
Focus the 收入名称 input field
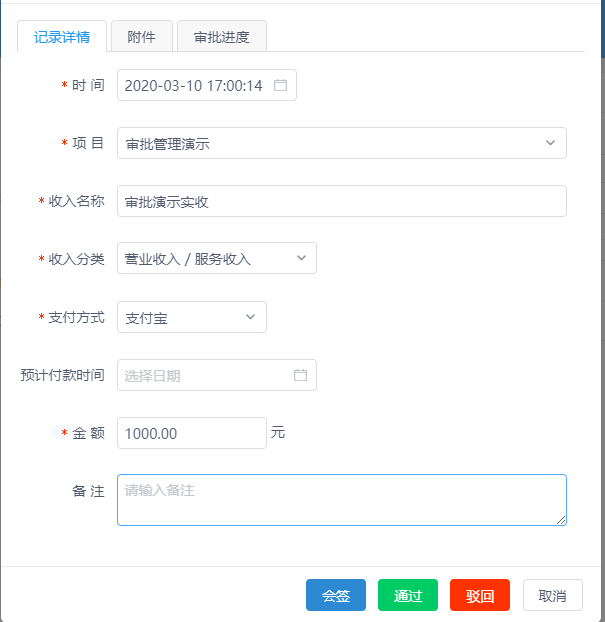click(342, 201)
